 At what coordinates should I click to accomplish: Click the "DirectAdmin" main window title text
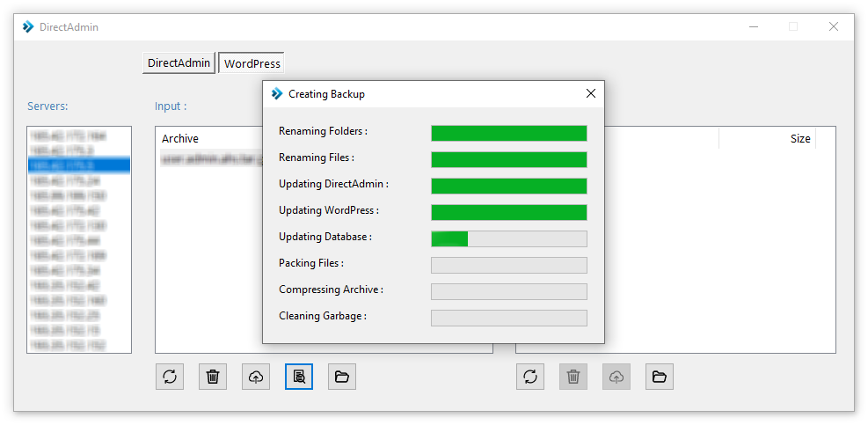point(69,26)
